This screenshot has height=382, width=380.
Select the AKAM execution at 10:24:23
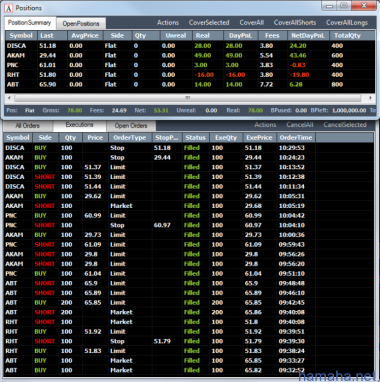coord(188,157)
